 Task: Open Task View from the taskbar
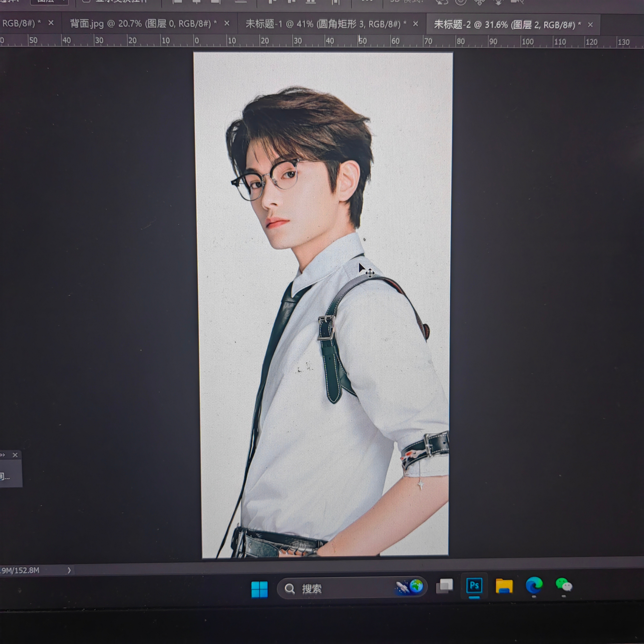pos(445,586)
